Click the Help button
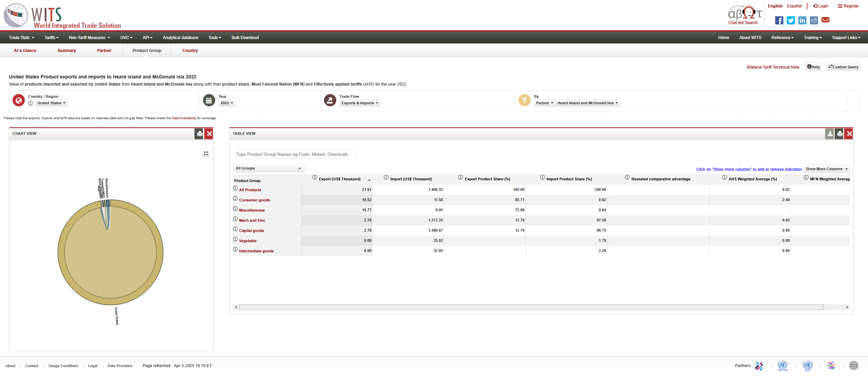 813,67
